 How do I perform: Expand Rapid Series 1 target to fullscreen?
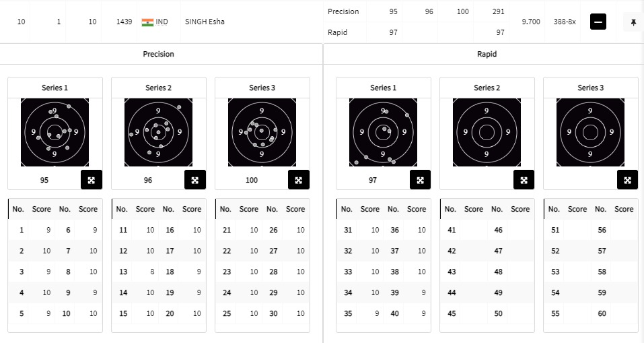click(420, 180)
